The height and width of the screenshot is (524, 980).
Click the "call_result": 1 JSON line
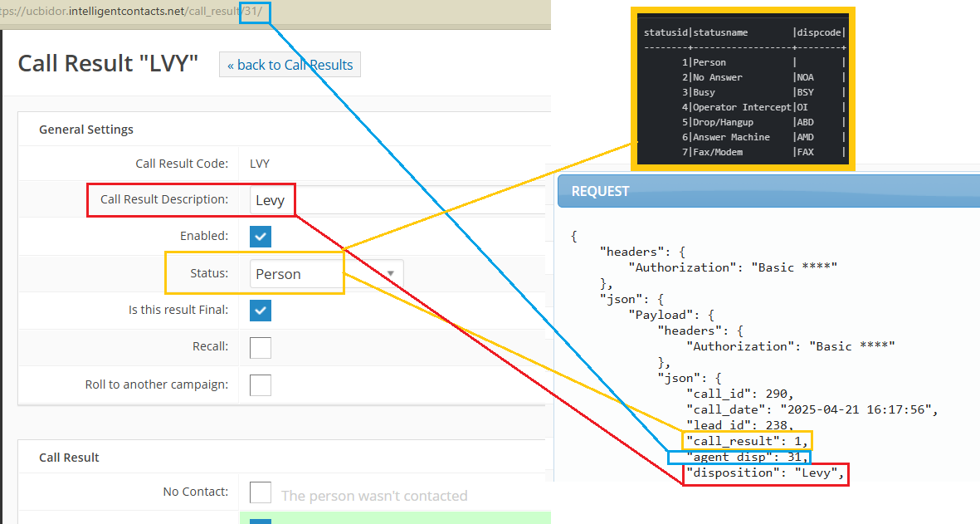tap(747, 440)
